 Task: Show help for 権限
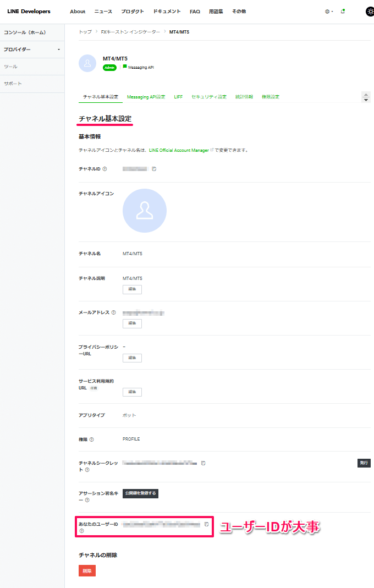(91, 439)
